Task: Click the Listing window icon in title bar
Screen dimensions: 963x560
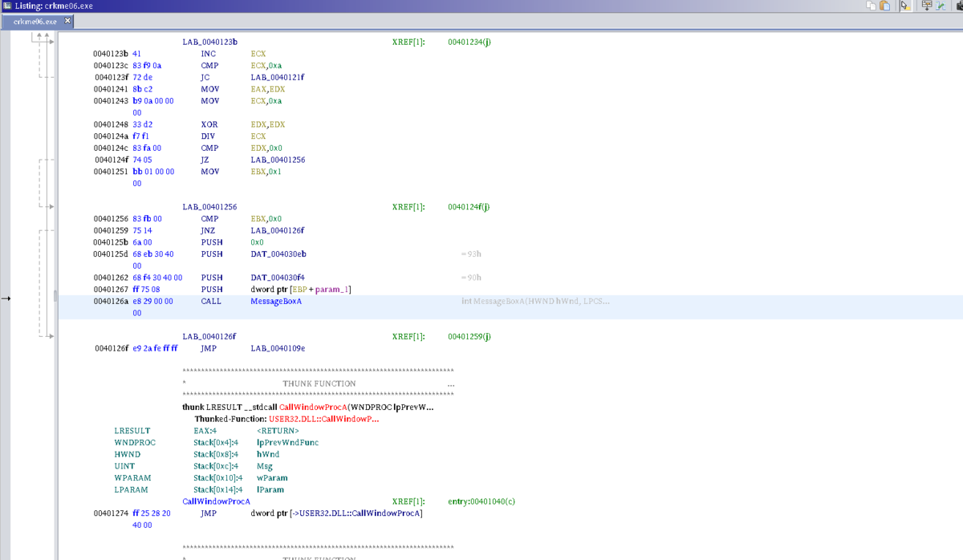Action: click(x=7, y=6)
